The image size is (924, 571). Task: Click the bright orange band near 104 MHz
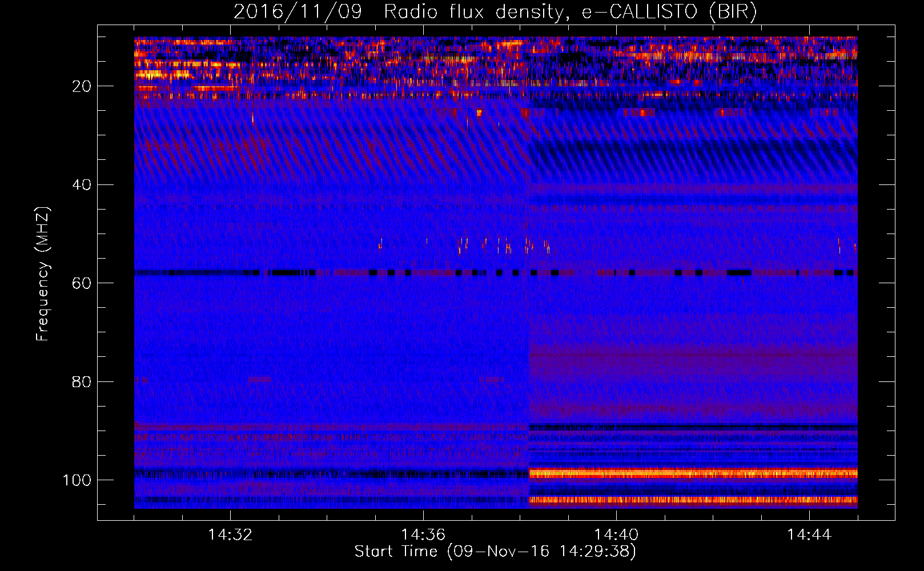point(693,500)
